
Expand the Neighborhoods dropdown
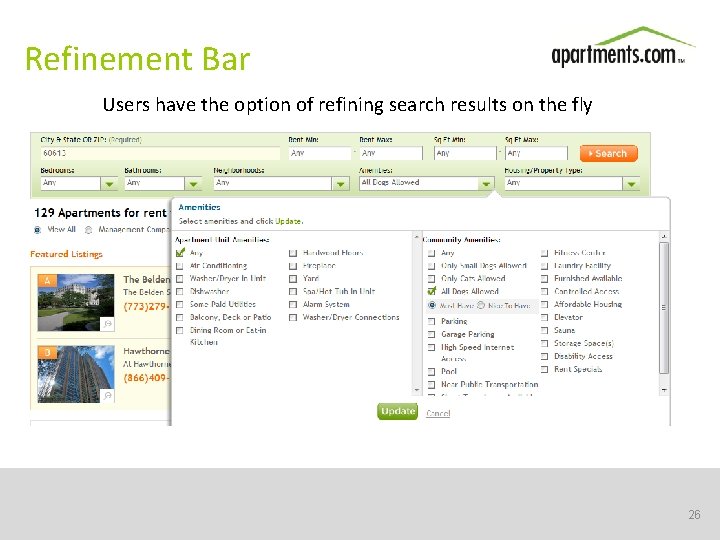pyautogui.click(x=340, y=184)
